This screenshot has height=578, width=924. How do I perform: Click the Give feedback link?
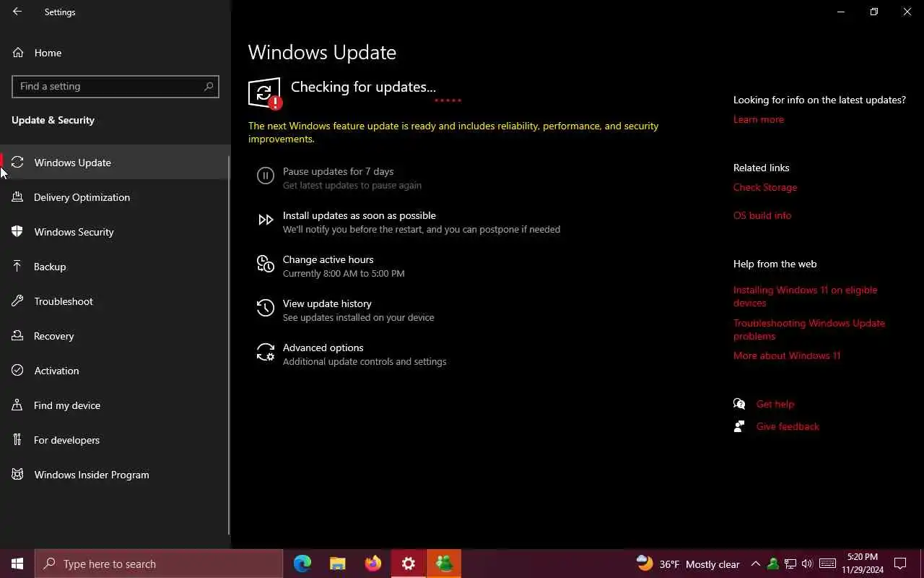click(788, 426)
